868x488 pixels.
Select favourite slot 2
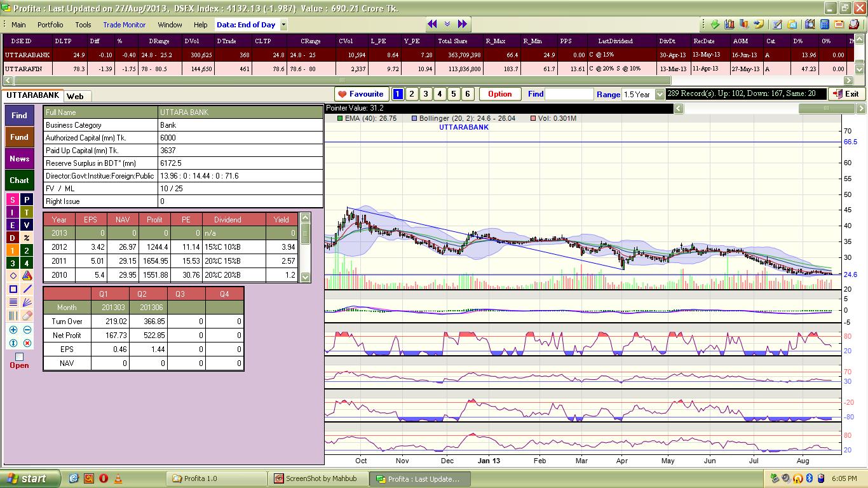click(x=412, y=94)
